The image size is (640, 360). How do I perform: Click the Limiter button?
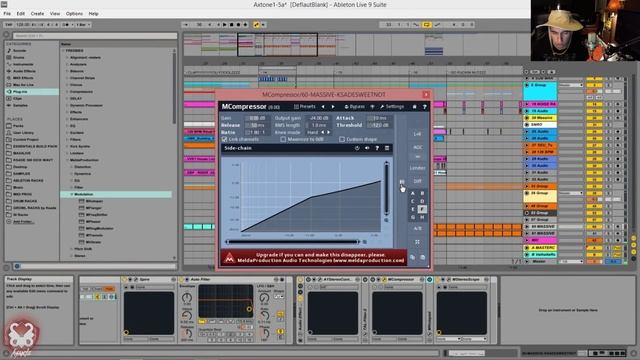click(417, 168)
